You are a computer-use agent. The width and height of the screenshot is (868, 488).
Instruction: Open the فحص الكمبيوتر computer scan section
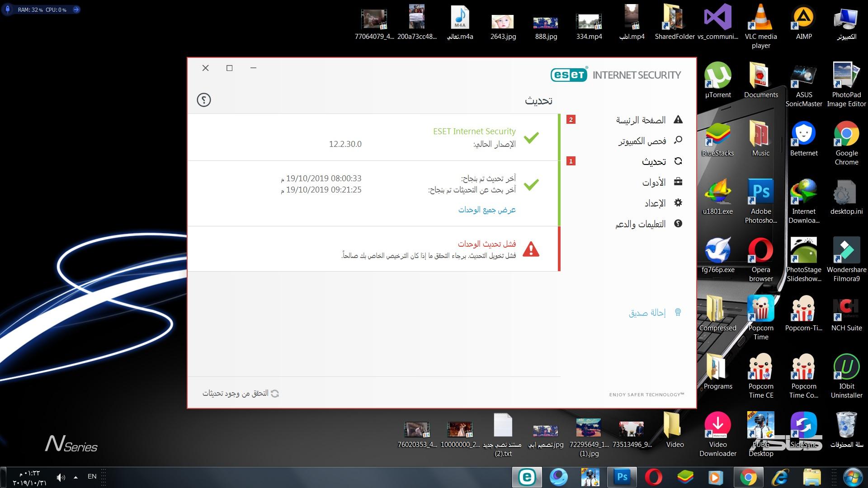(x=642, y=141)
